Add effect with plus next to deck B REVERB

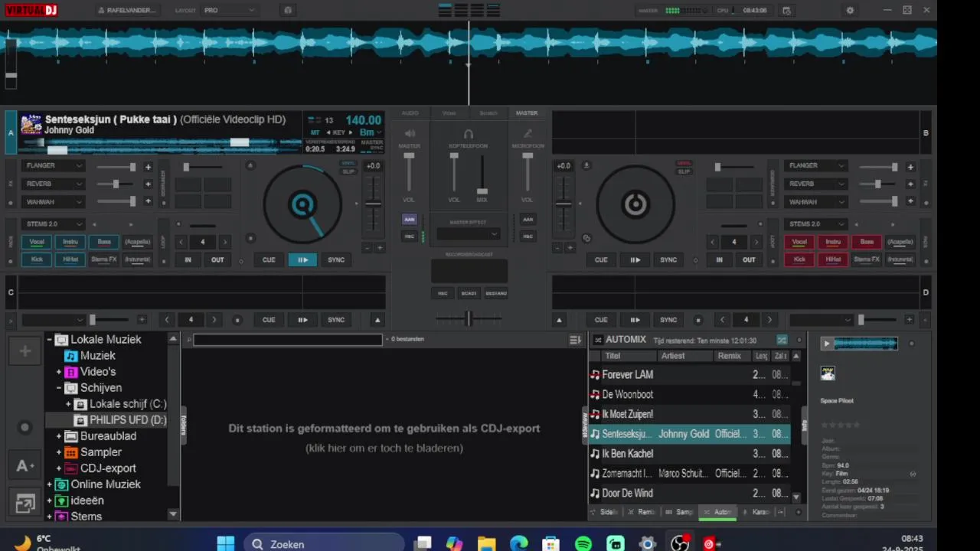(x=910, y=184)
